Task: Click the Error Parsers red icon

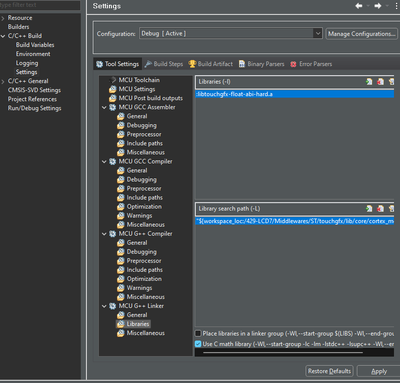Action: click(293, 64)
